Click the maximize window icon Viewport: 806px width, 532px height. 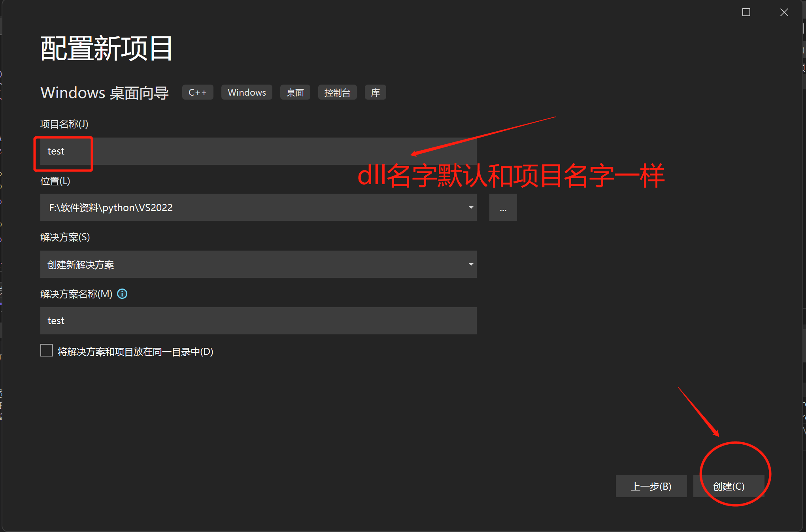(x=746, y=12)
